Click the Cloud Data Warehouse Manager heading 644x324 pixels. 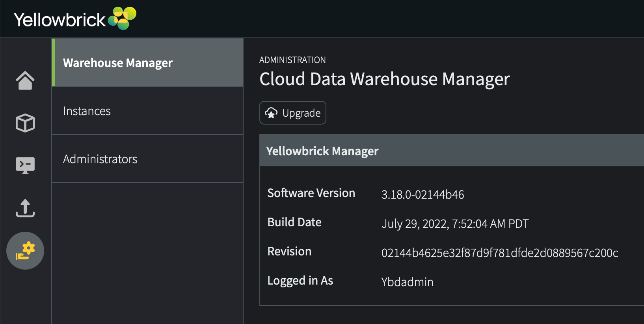pyautogui.click(x=385, y=79)
